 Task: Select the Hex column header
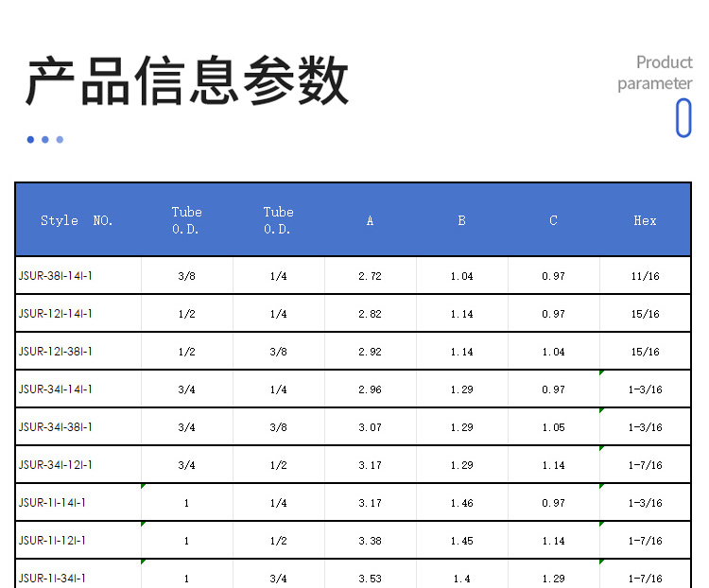coord(645,220)
